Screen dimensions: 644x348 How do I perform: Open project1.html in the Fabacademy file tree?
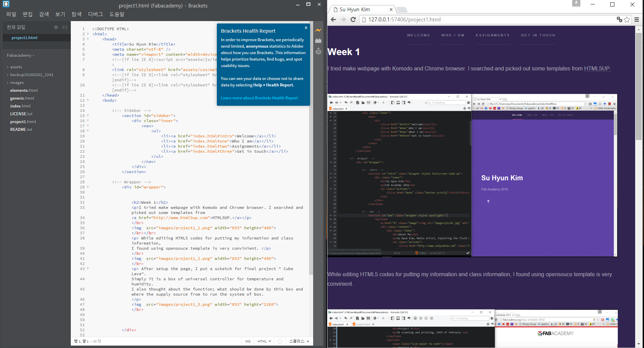coord(23,122)
